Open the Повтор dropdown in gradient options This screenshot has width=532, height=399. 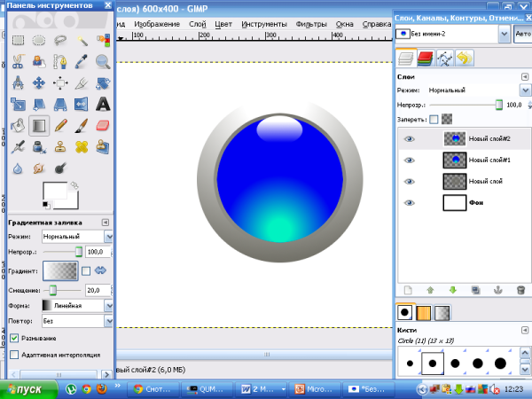(78, 321)
